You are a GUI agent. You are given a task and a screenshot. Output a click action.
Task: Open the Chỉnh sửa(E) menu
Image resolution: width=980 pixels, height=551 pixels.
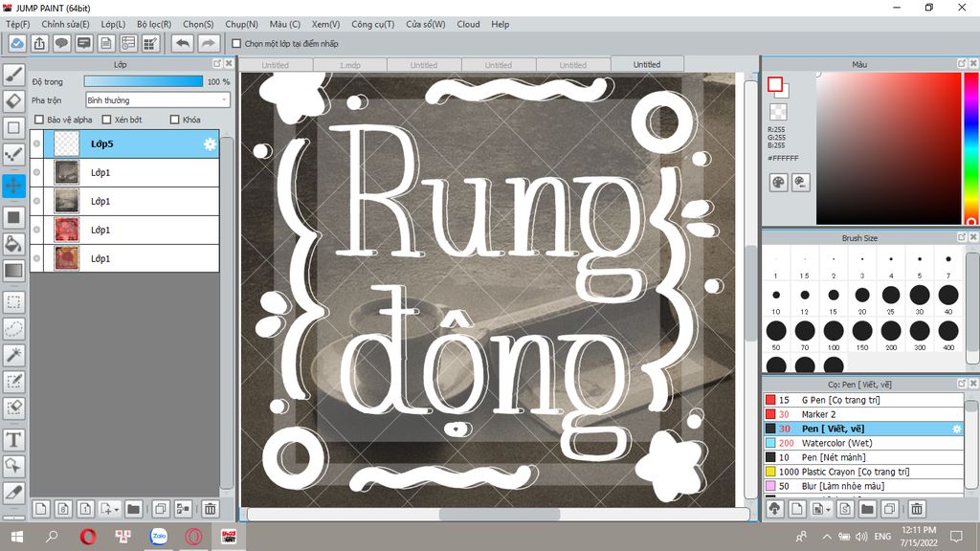pos(66,24)
